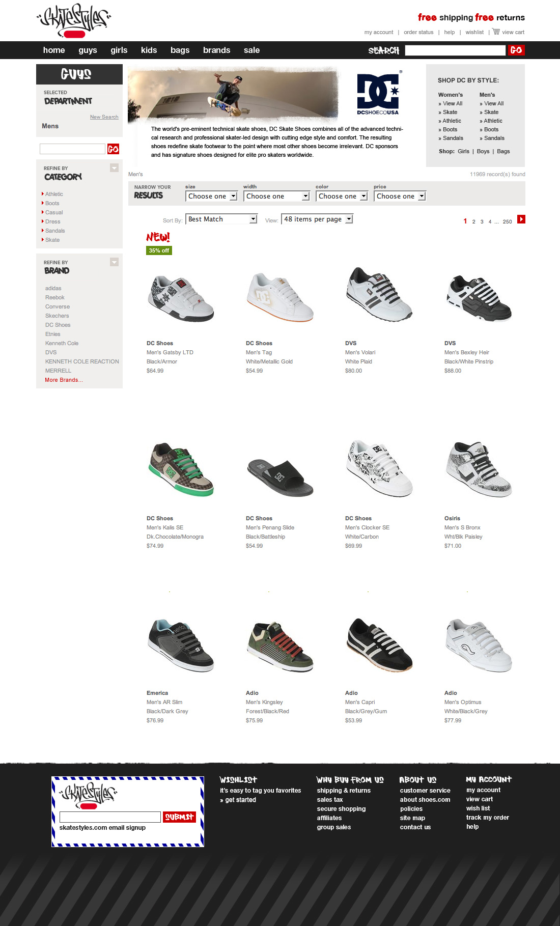
Task: Open the 48 items per page dropdown
Action: coord(317,219)
